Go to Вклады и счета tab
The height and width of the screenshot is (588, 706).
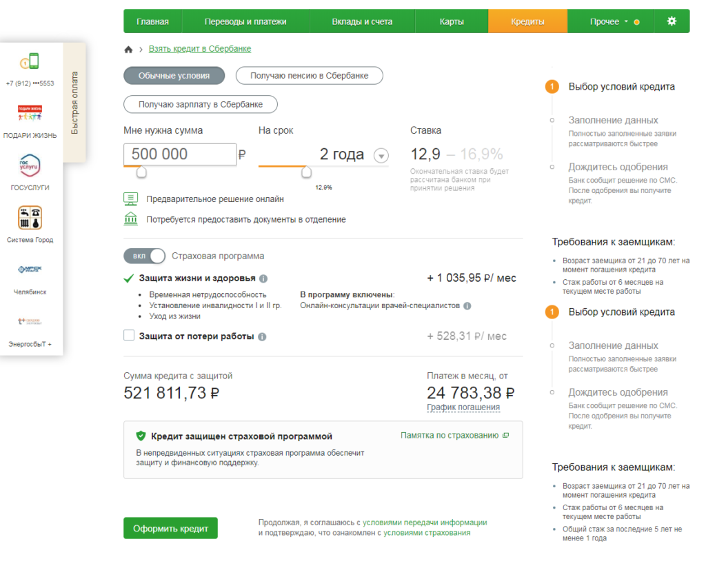(362, 21)
